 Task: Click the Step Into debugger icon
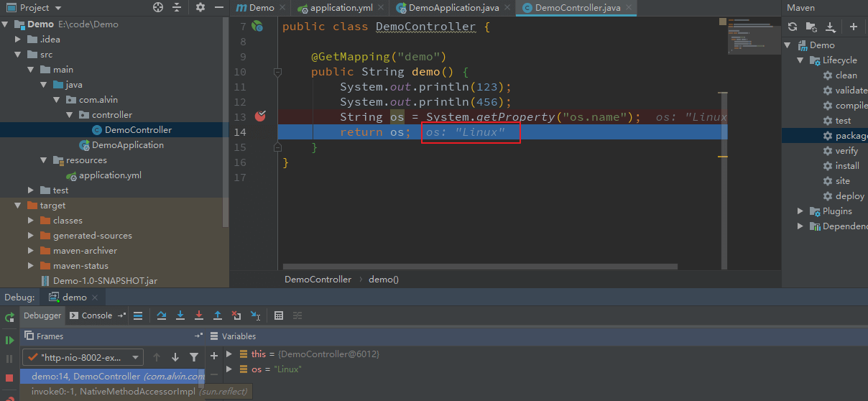180,315
